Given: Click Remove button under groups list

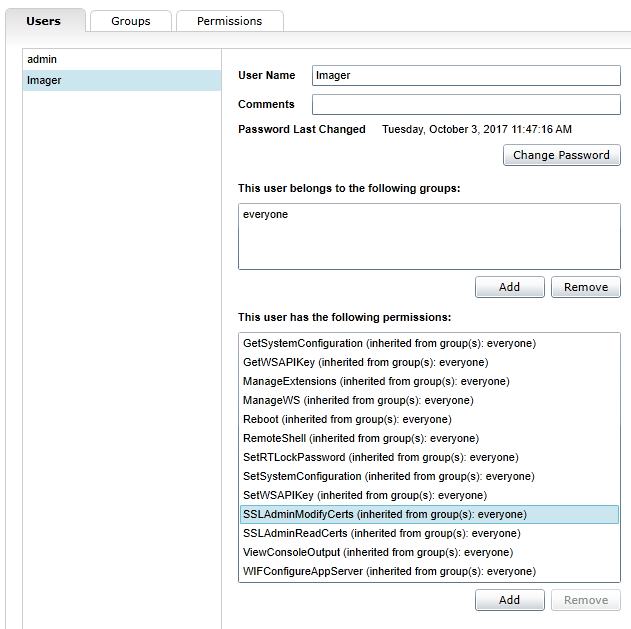Looking at the screenshot, I should (585, 287).
